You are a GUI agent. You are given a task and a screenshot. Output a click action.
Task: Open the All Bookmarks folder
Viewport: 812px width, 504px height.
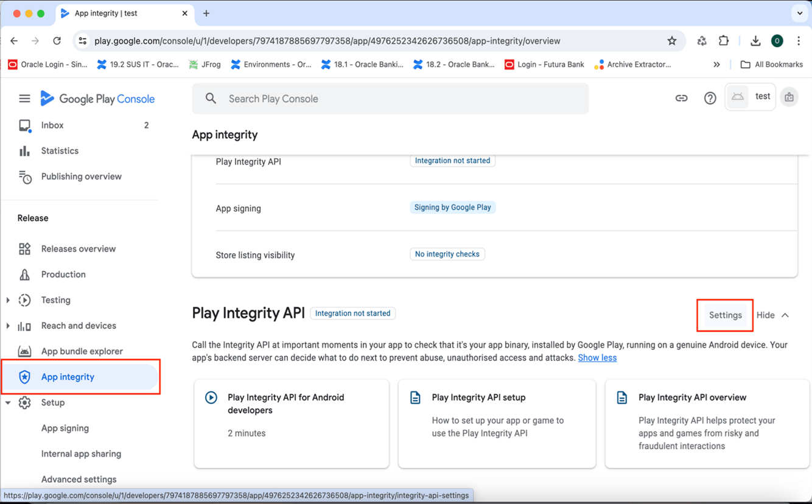[x=771, y=65]
